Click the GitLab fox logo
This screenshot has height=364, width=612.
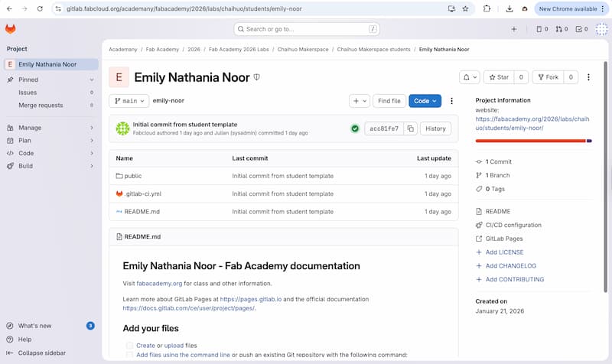click(11, 29)
